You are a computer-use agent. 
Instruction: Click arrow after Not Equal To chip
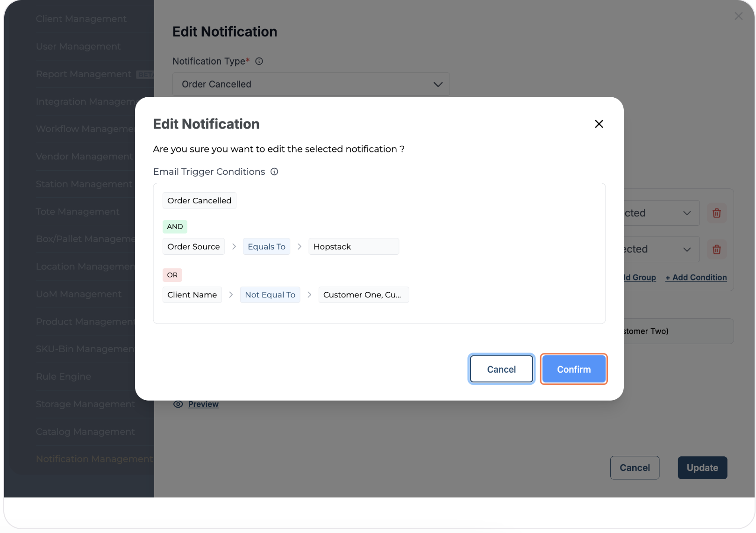point(309,295)
